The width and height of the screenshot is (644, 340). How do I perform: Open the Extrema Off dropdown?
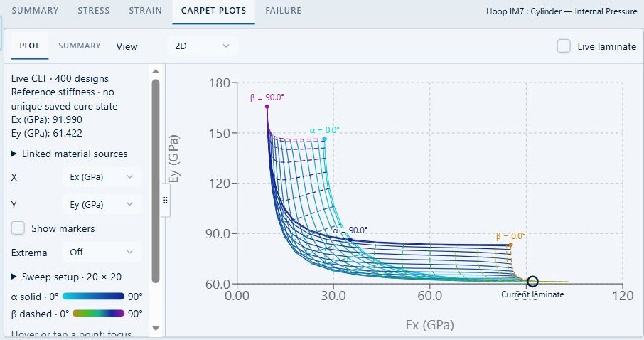102,252
